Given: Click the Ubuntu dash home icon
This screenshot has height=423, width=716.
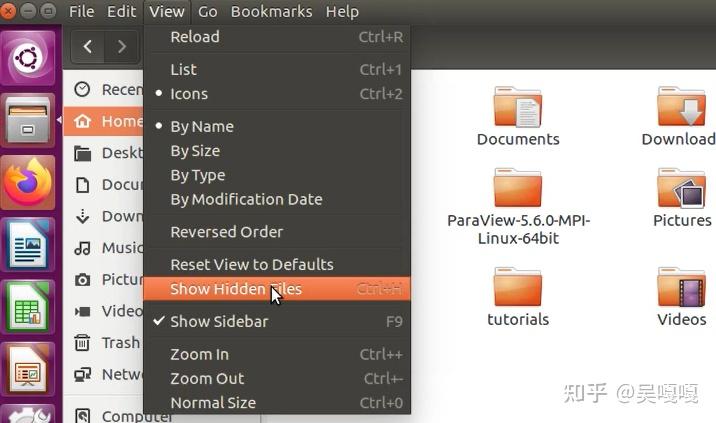Looking at the screenshot, I should tap(28, 58).
